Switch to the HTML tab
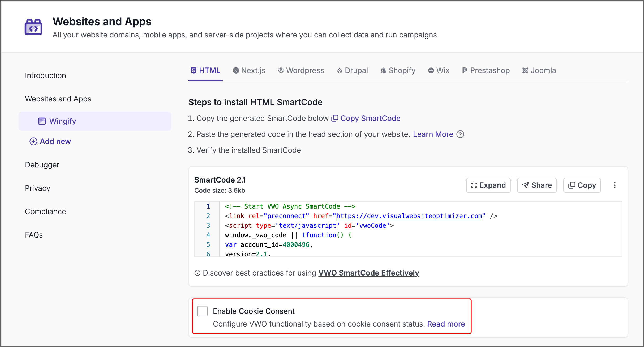The width and height of the screenshot is (644, 347). coord(205,70)
